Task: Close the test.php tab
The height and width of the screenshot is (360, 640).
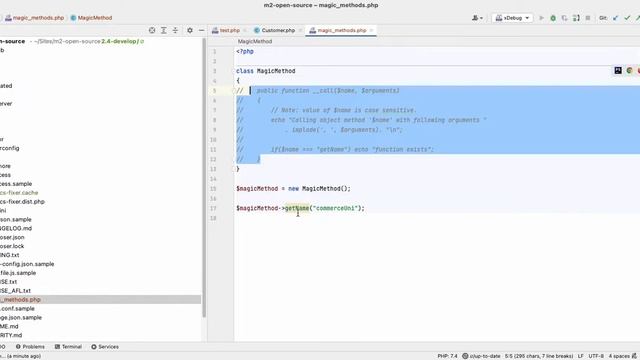Action: pyautogui.click(x=245, y=30)
